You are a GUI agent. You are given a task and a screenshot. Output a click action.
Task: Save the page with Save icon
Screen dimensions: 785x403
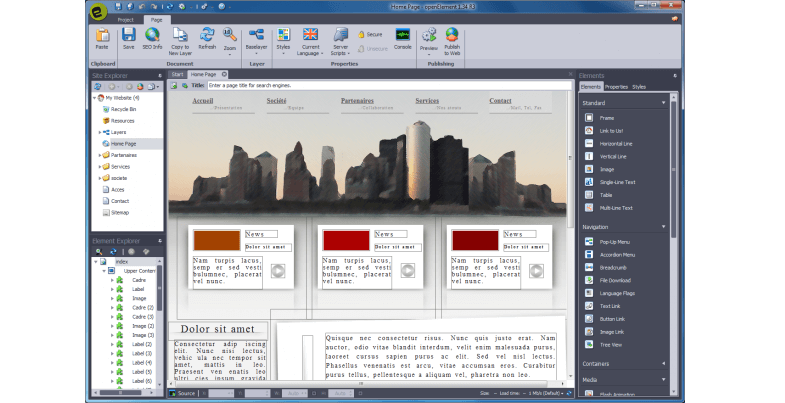coord(129,35)
